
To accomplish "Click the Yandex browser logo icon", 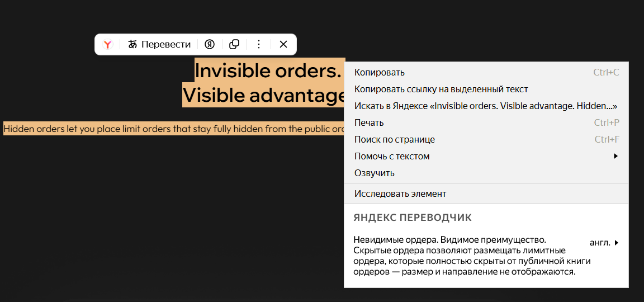I will [108, 45].
